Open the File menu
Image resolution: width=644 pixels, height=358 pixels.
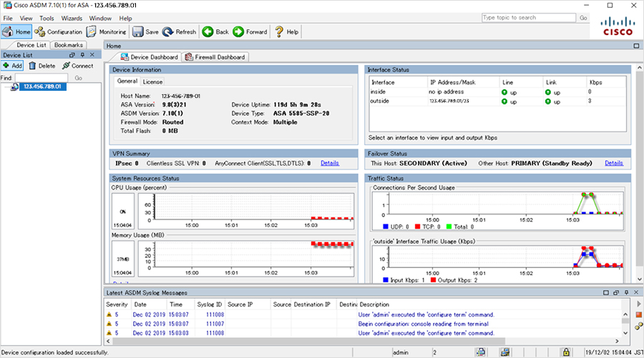point(8,18)
